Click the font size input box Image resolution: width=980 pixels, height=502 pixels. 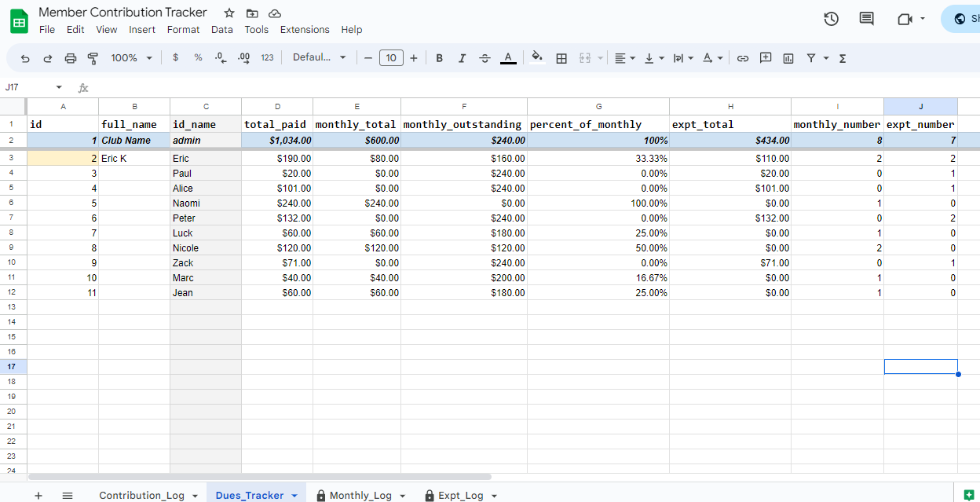tap(391, 57)
